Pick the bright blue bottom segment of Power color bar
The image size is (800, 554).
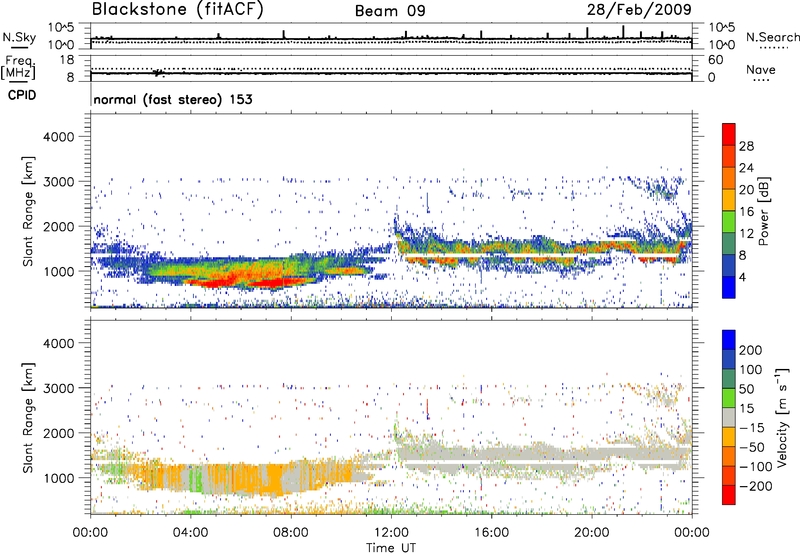point(729,287)
